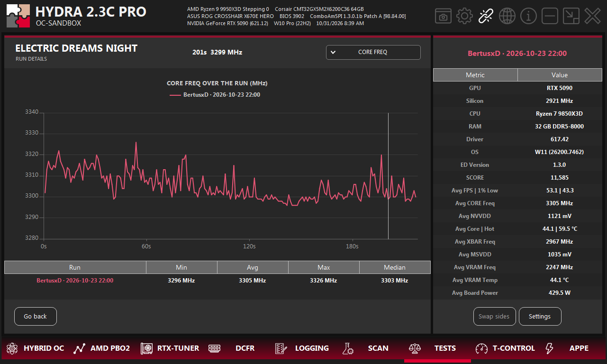Click the chart legend BertusxD entry
Viewport: 607px width, 364px height.
(x=215, y=95)
